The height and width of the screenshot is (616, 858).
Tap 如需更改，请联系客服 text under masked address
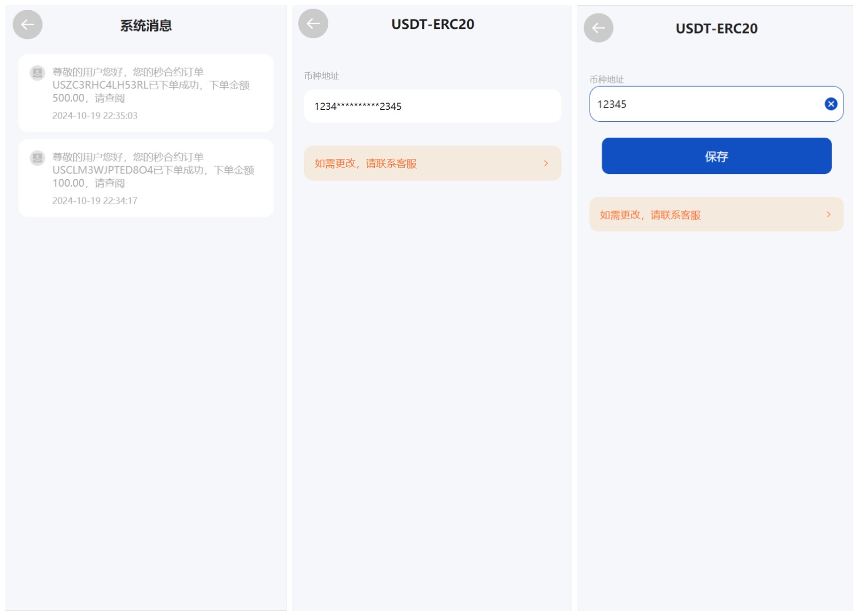point(366,164)
